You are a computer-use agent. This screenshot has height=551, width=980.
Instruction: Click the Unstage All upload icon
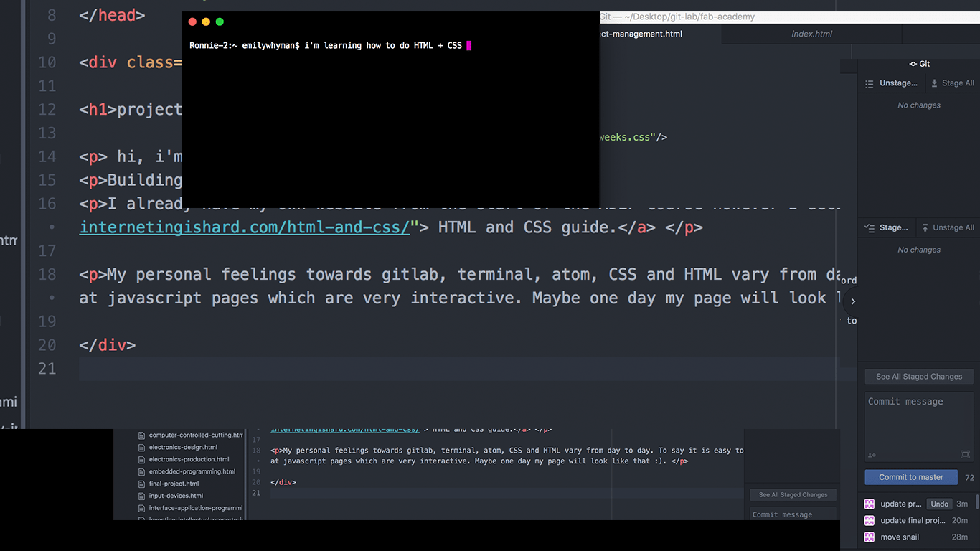click(x=925, y=227)
